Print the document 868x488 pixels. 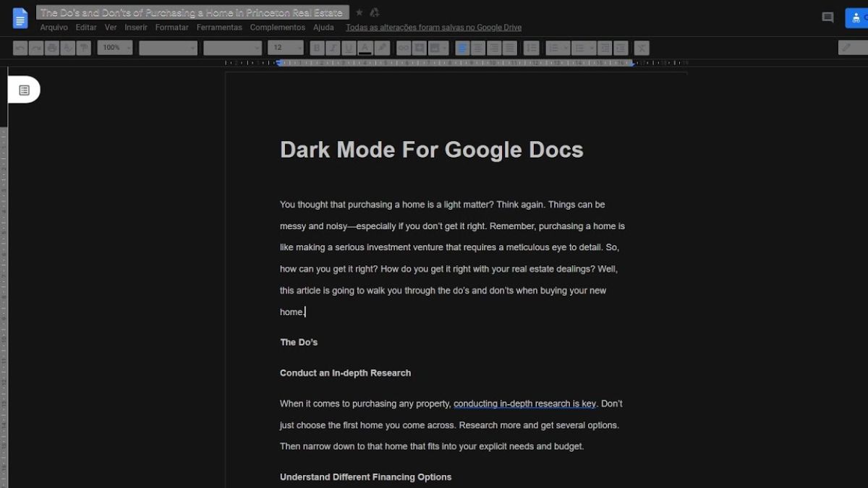(52, 48)
